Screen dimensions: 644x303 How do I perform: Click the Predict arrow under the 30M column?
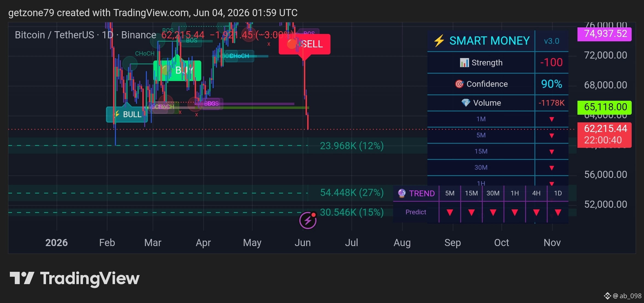tap(493, 212)
